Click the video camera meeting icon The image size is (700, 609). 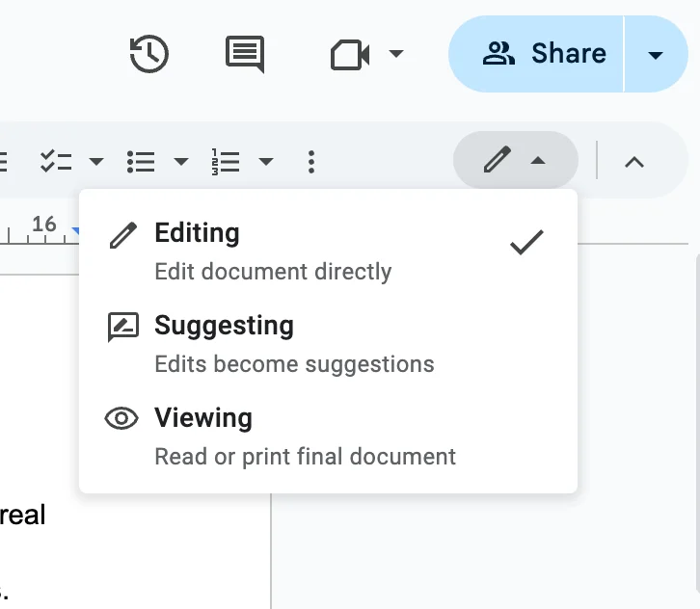point(350,55)
